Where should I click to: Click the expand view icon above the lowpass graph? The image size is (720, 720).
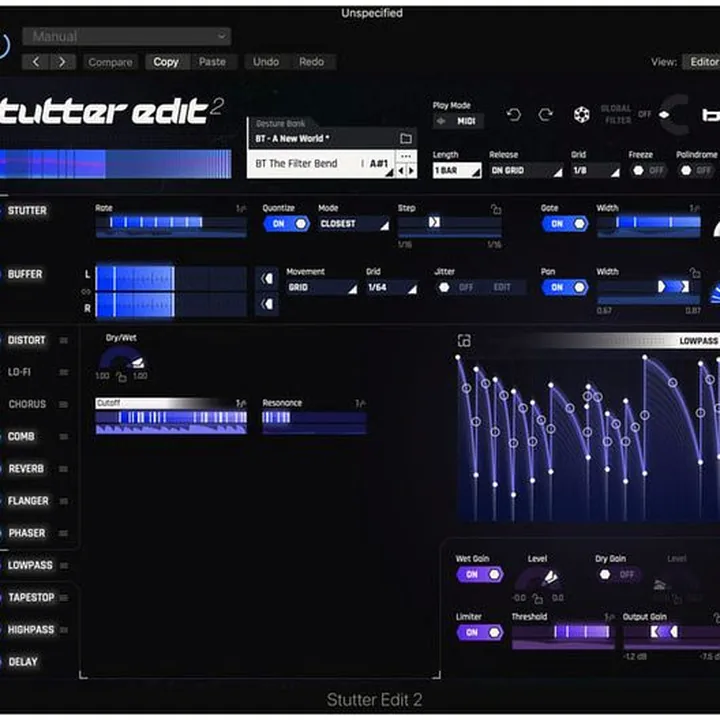coord(464,340)
